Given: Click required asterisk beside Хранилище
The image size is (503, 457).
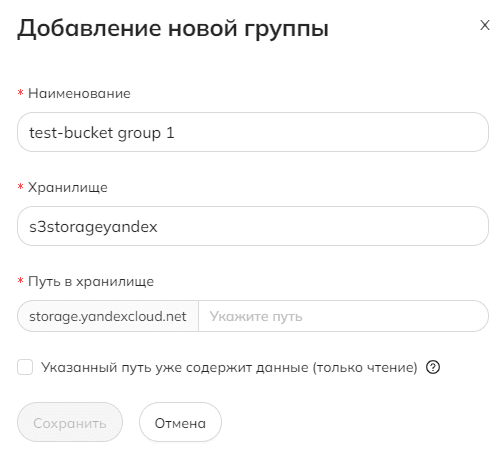Looking at the screenshot, I should pos(20,187).
